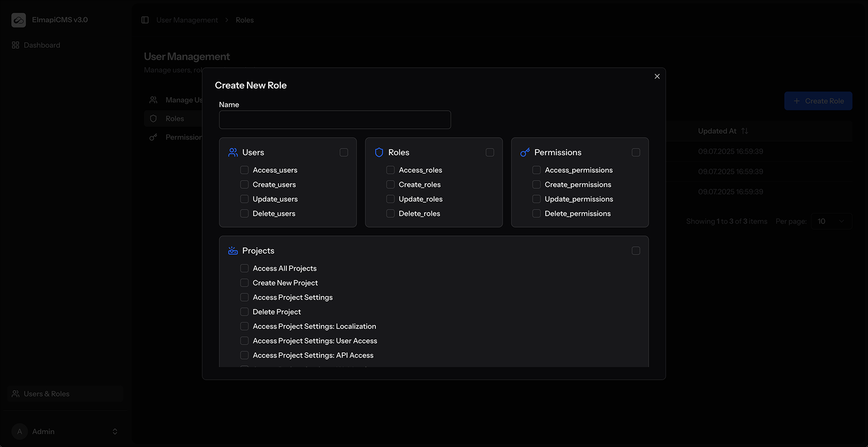The image size is (868, 447).
Task: Click the Projects section icon
Action: point(233,250)
